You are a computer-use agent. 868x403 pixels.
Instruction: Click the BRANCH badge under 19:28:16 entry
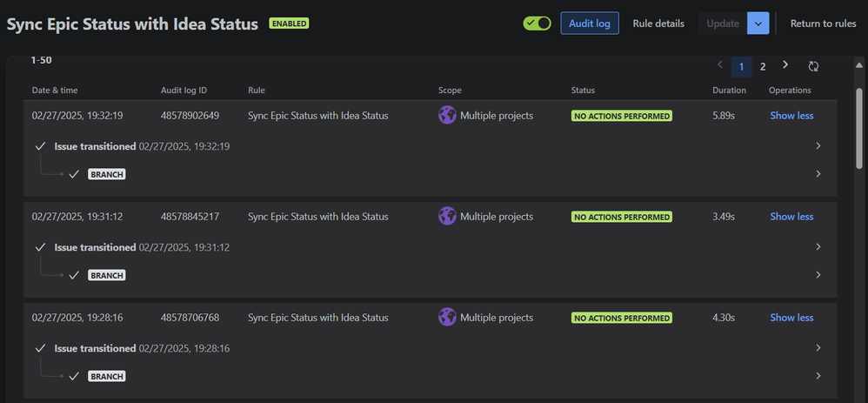pyautogui.click(x=107, y=376)
